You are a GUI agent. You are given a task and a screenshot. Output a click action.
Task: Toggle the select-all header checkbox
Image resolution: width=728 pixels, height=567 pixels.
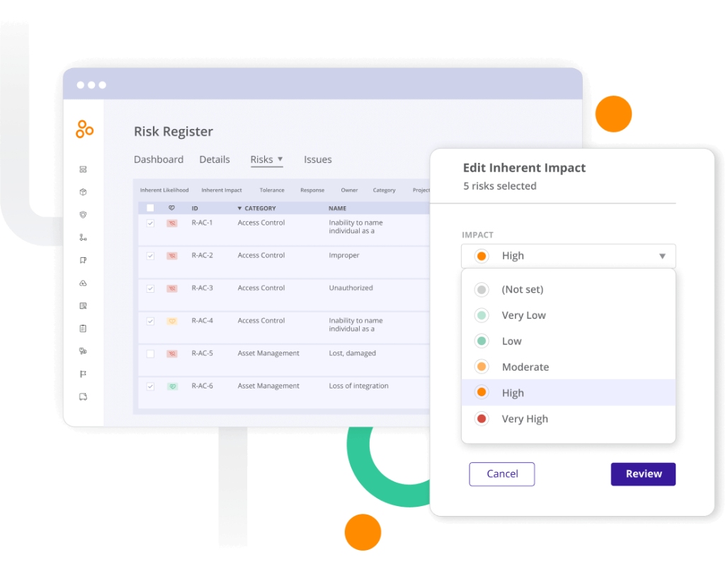pos(150,208)
